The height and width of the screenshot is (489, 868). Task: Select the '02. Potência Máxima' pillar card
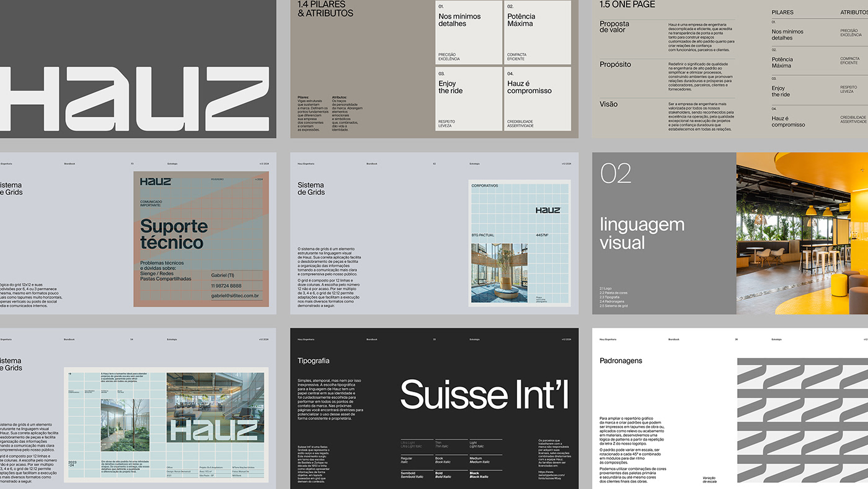point(538,32)
